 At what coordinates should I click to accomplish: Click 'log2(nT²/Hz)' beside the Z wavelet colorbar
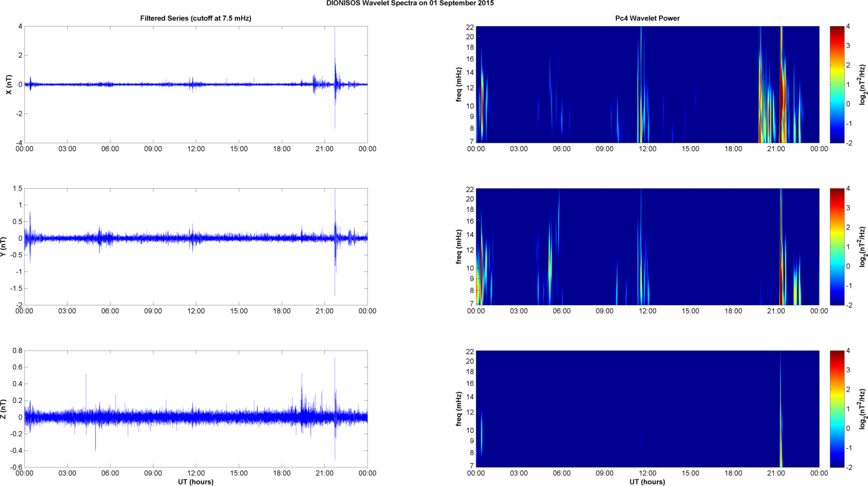tap(863, 409)
